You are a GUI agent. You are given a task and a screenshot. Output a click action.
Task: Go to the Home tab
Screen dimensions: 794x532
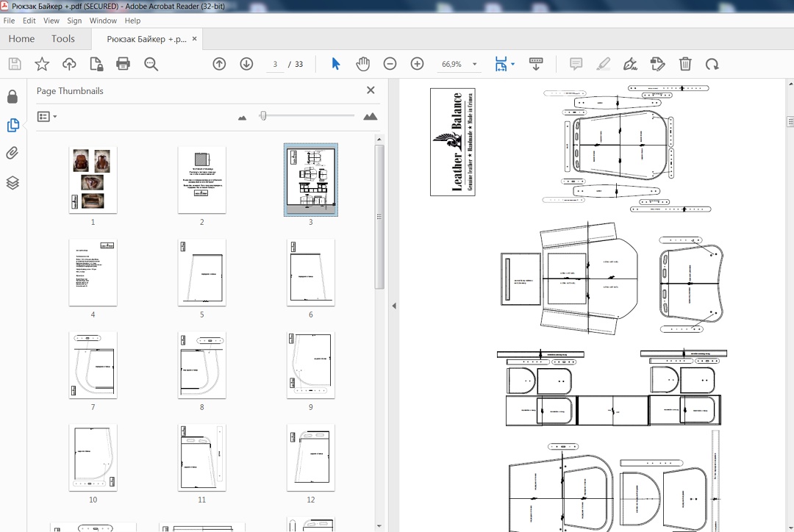(x=21, y=39)
